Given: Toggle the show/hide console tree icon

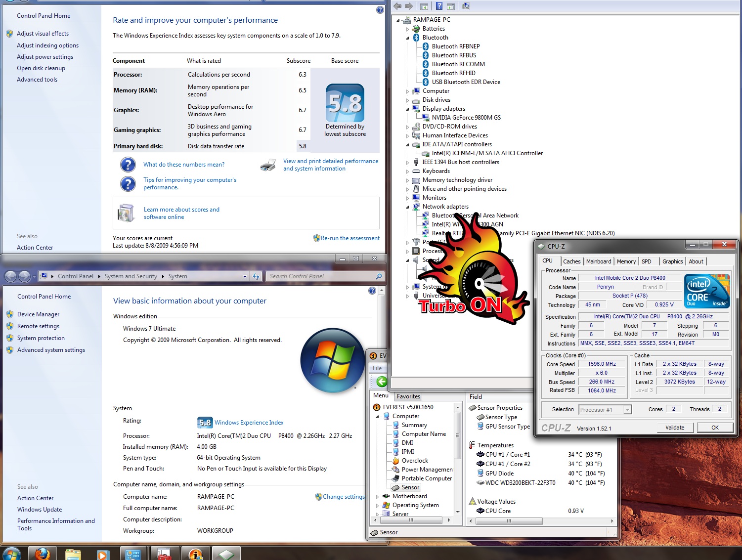Looking at the screenshot, I should [x=424, y=6].
